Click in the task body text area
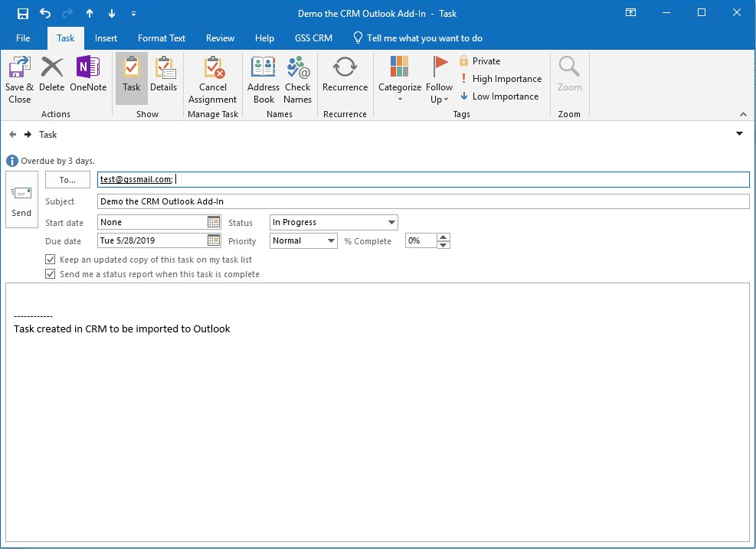756x549 pixels. pos(378,412)
